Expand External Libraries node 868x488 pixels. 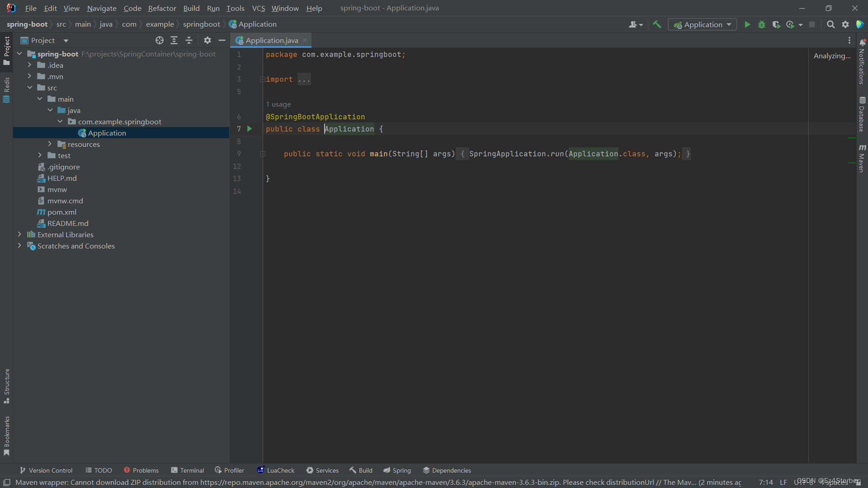coord(19,235)
